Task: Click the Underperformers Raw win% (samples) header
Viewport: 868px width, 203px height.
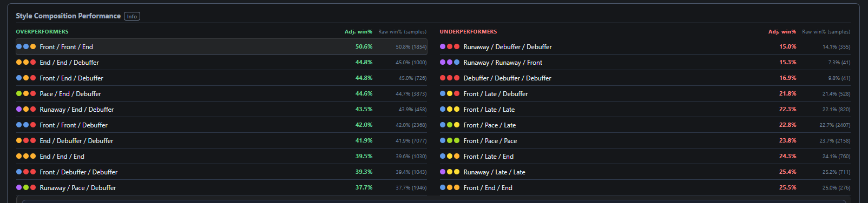Action: tap(826, 32)
